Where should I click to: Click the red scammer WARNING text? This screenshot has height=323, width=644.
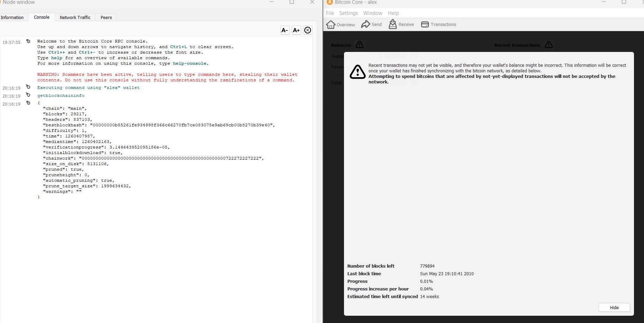pos(167,77)
